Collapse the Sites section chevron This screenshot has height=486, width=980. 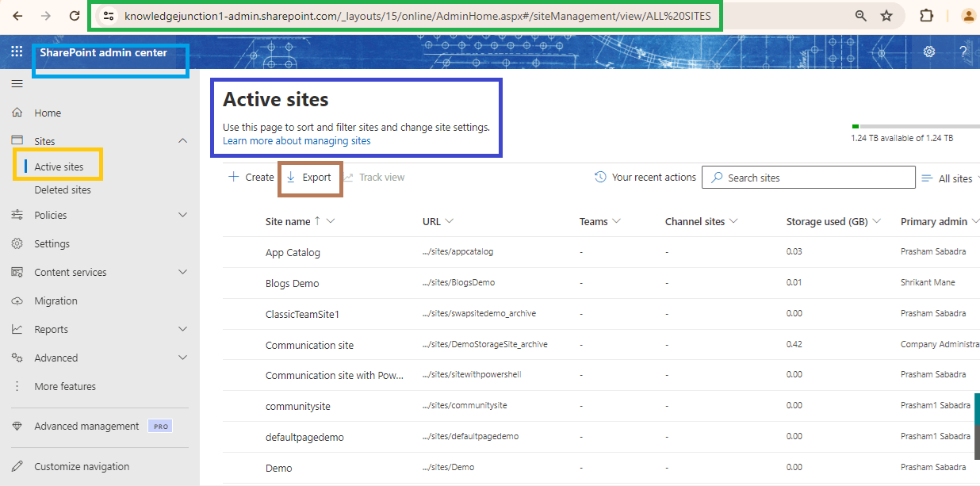(x=183, y=140)
